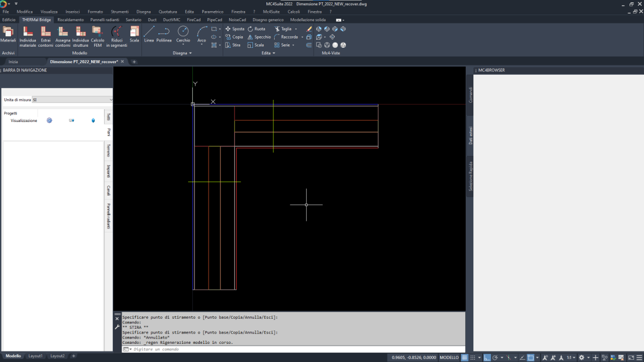
Task: Click the Estrai contorni tool
Action: 46,37
